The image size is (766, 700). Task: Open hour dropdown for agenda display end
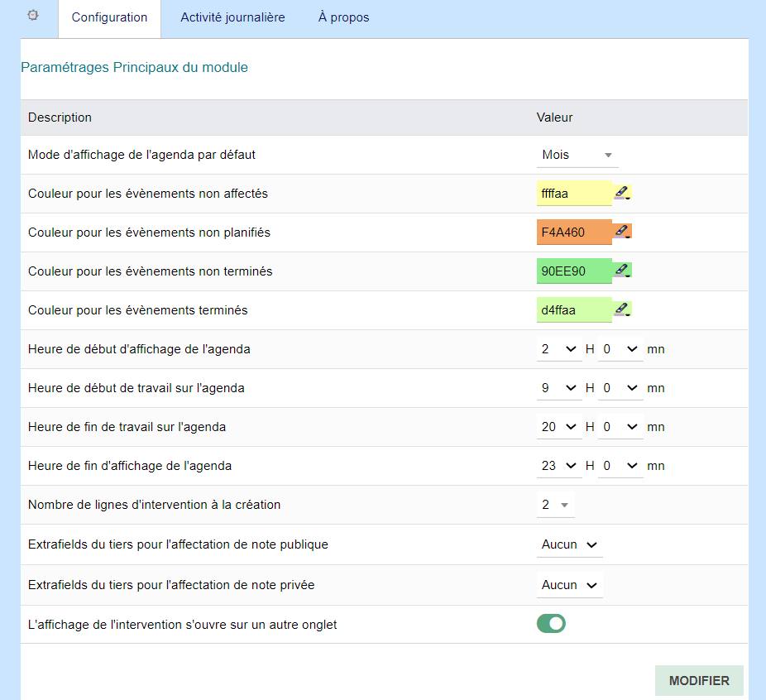[559, 466]
